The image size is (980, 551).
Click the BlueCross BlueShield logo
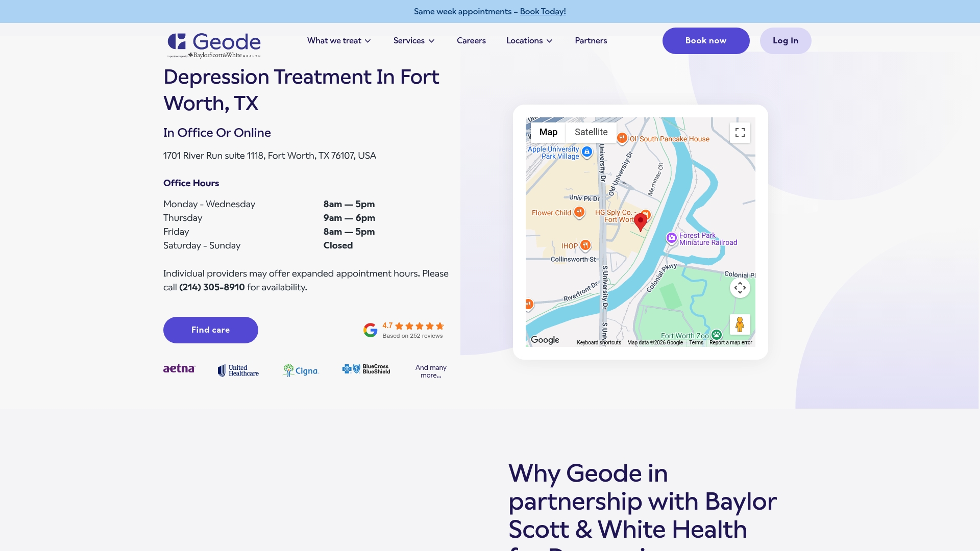(x=366, y=369)
